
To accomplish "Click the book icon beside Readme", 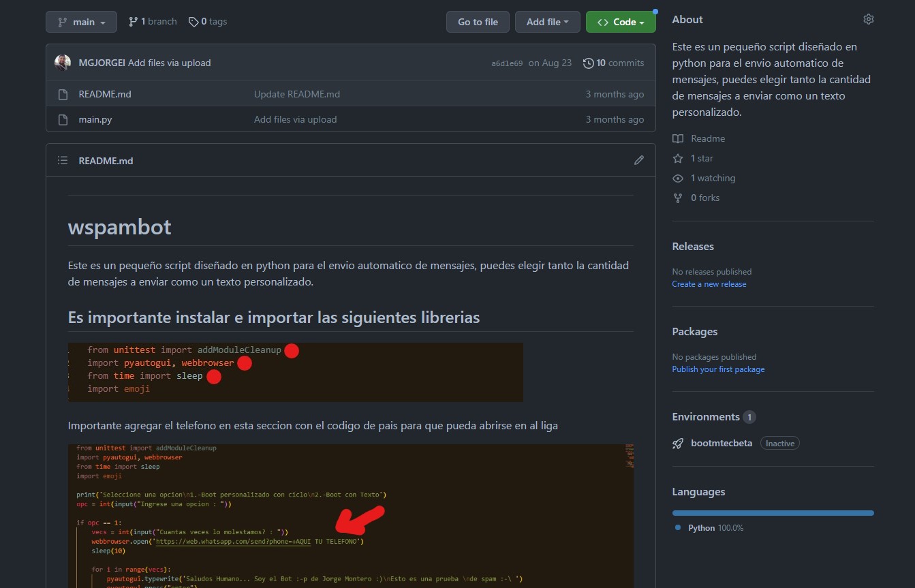I will coord(678,138).
